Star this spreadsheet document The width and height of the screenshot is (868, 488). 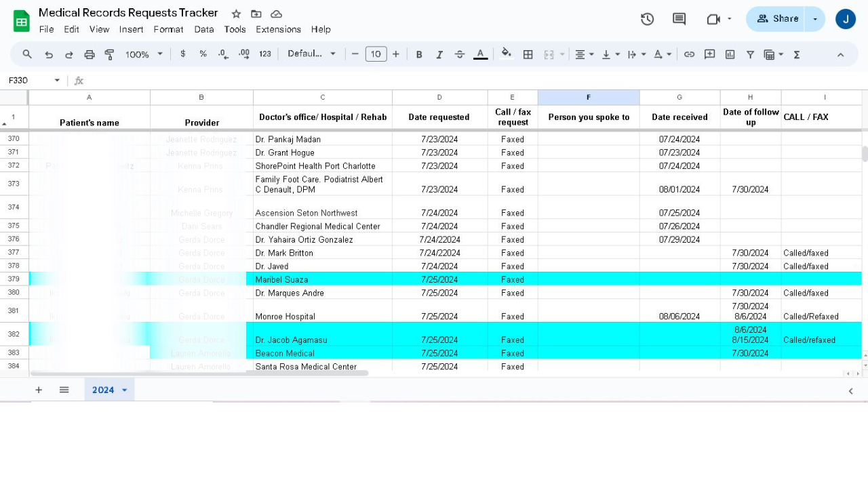click(x=236, y=14)
